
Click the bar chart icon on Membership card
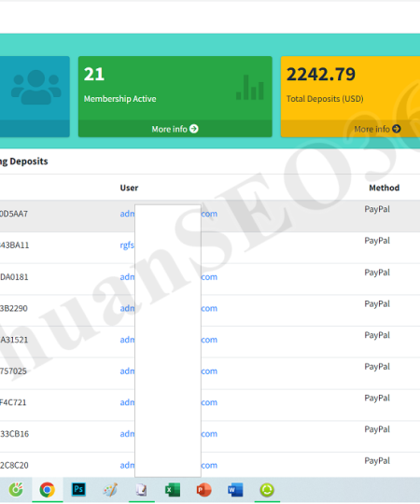[250, 88]
